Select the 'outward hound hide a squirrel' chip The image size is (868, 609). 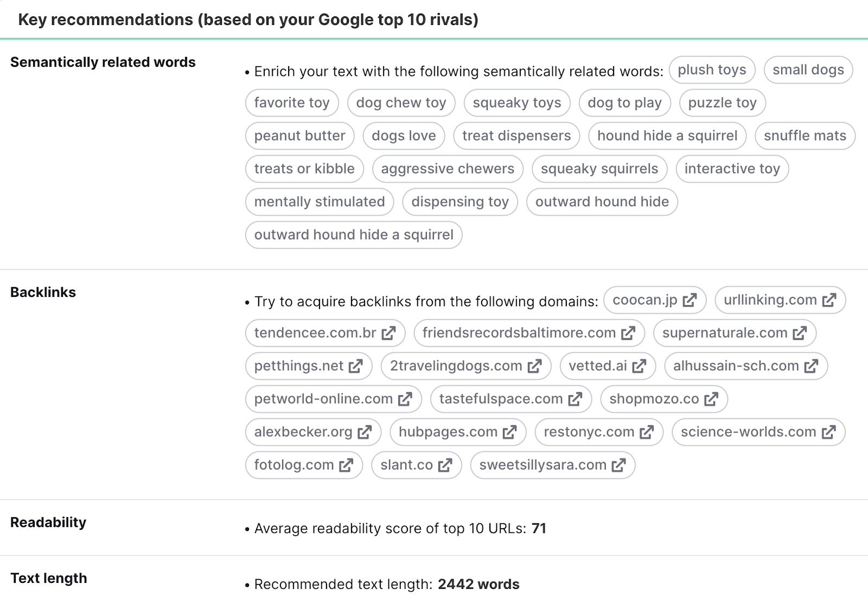click(353, 234)
